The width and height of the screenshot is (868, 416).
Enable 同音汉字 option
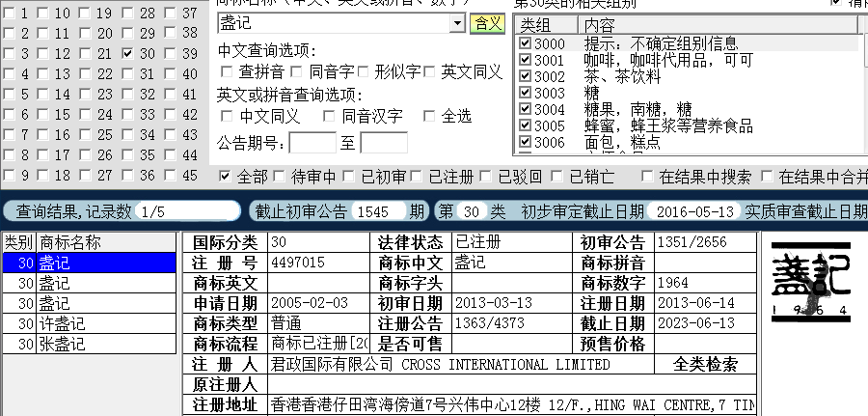point(329,116)
